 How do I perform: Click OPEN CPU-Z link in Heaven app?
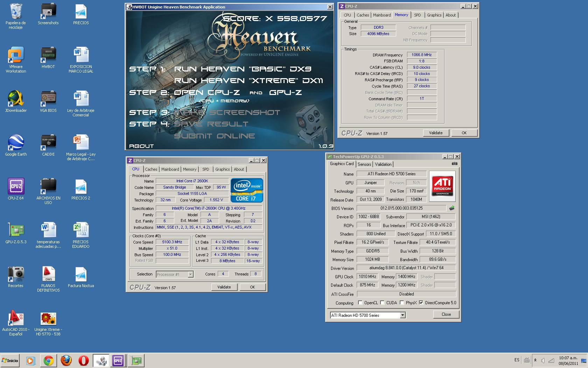(207, 93)
